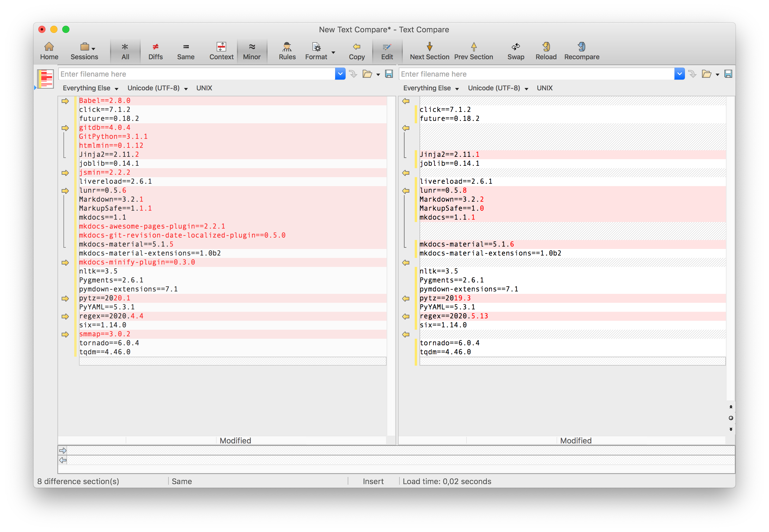Copy the left lunr==0.5.6 section to the right
This screenshot has height=532, width=769.
65,191
